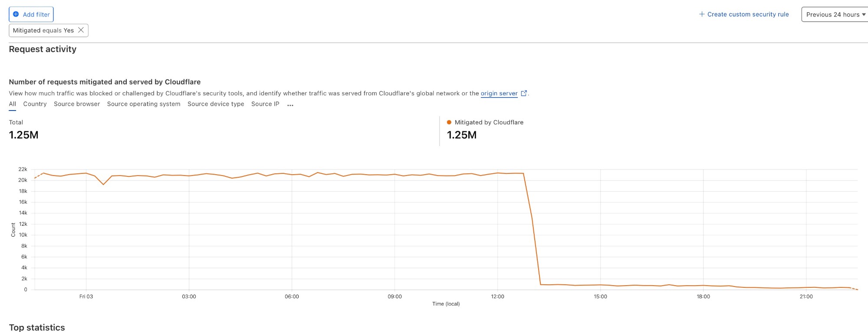The width and height of the screenshot is (868, 332).
Task: Select the Source IP tab
Action: 265,104
